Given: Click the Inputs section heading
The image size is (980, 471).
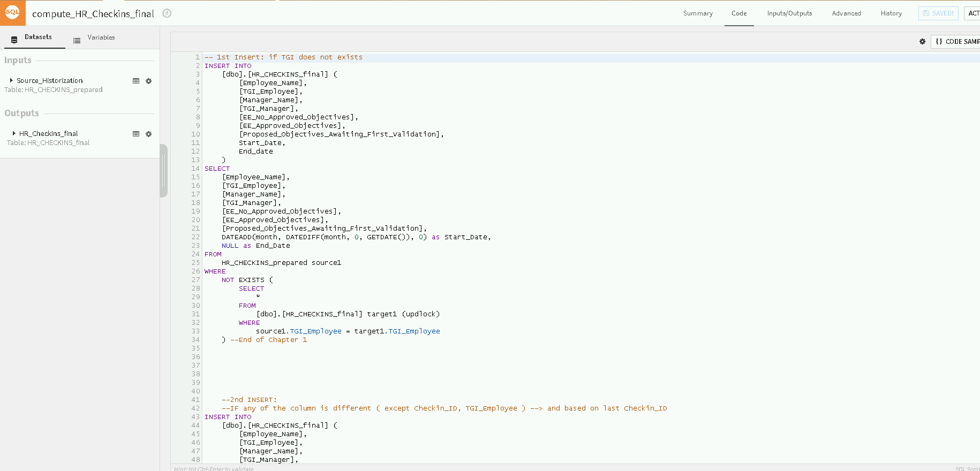Looking at the screenshot, I should (18, 60).
